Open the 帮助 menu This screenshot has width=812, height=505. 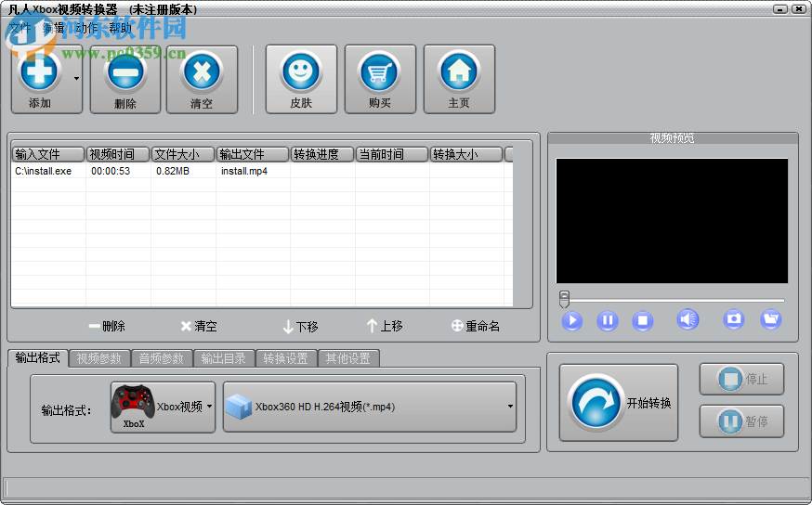click(120, 28)
